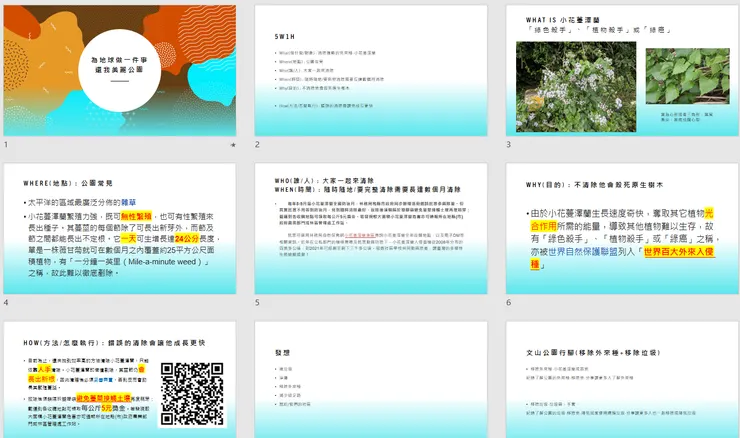Click the animation star icon under slide 1
This screenshot has width=740, height=438.
point(233,145)
